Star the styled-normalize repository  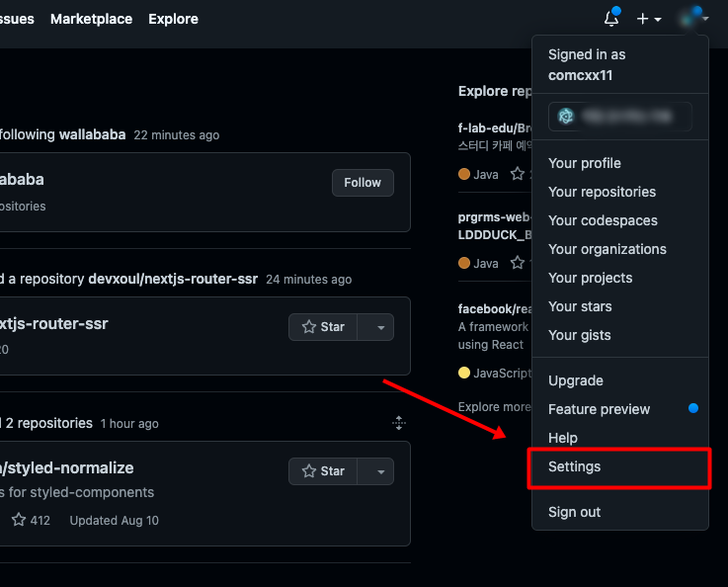click(x=323, y=471)
